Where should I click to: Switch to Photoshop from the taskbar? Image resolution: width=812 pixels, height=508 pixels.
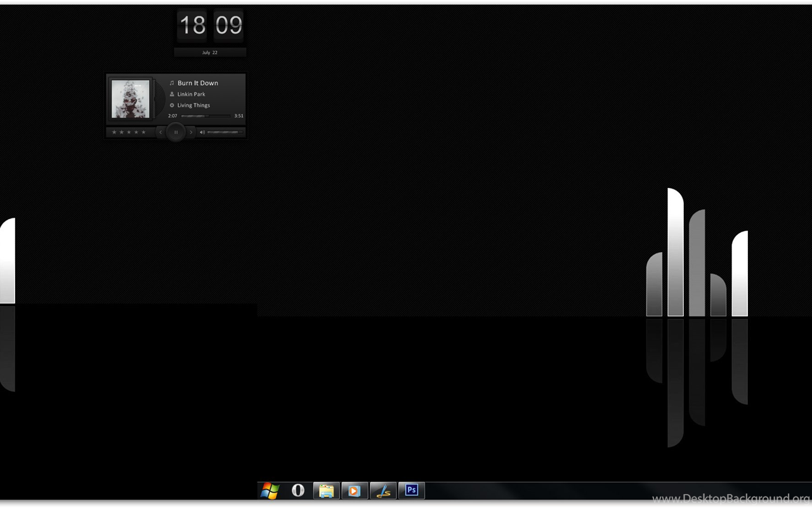(412, 490)
